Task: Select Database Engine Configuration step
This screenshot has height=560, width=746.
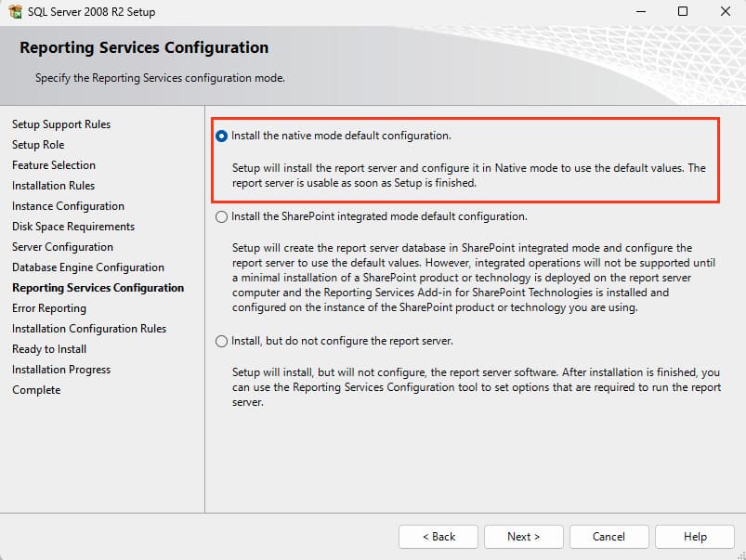Action: [x=88, y=267]
